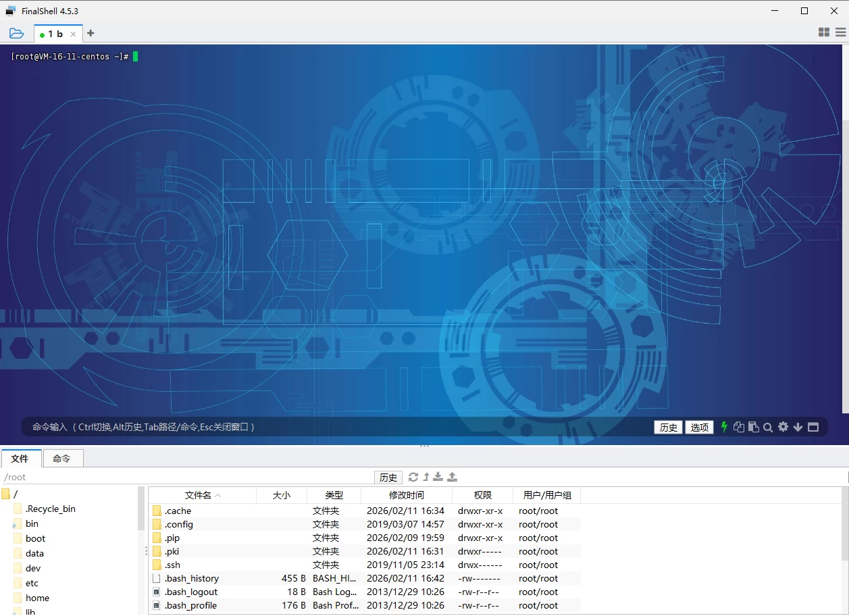Click the paste icon in command bar
The height and width of the screenshot is (616, 849).
click(x=753, y=427)
